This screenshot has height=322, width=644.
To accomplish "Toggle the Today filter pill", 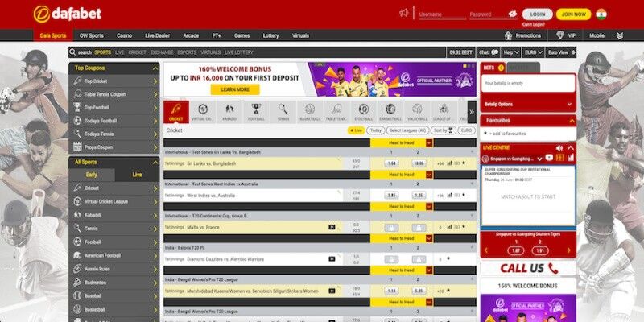I will click(375, 130).
